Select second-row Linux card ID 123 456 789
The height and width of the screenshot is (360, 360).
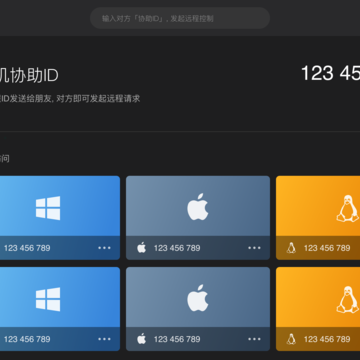coord(327,339)
